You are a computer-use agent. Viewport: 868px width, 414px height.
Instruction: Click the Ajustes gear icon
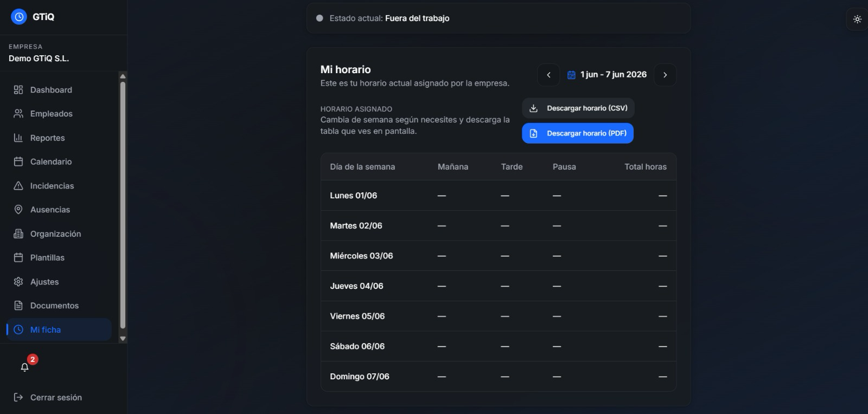18,282
